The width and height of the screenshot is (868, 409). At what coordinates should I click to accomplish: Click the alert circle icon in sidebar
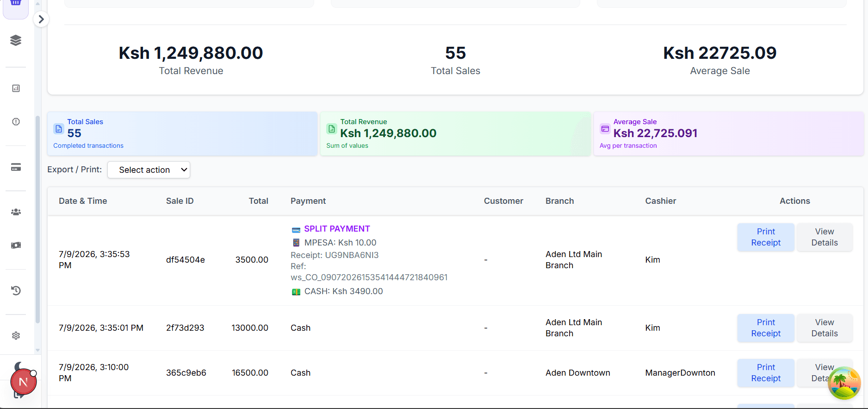16,122
